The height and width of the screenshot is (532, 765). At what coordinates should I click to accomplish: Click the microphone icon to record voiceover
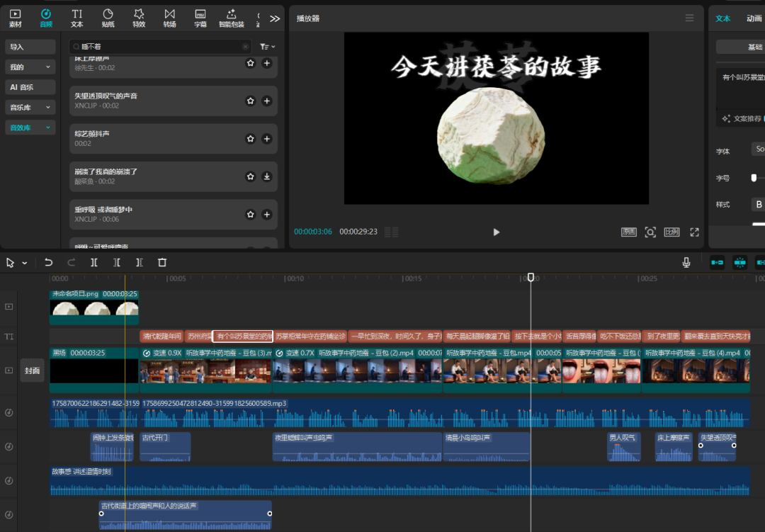[x=685, y=262]
